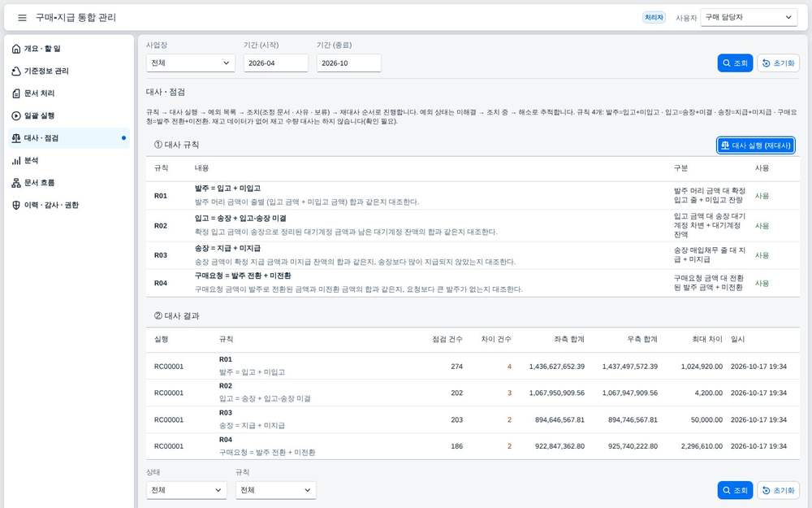
Task: Click the magnifier icon in bottom 조회 button
Action: 727,490
